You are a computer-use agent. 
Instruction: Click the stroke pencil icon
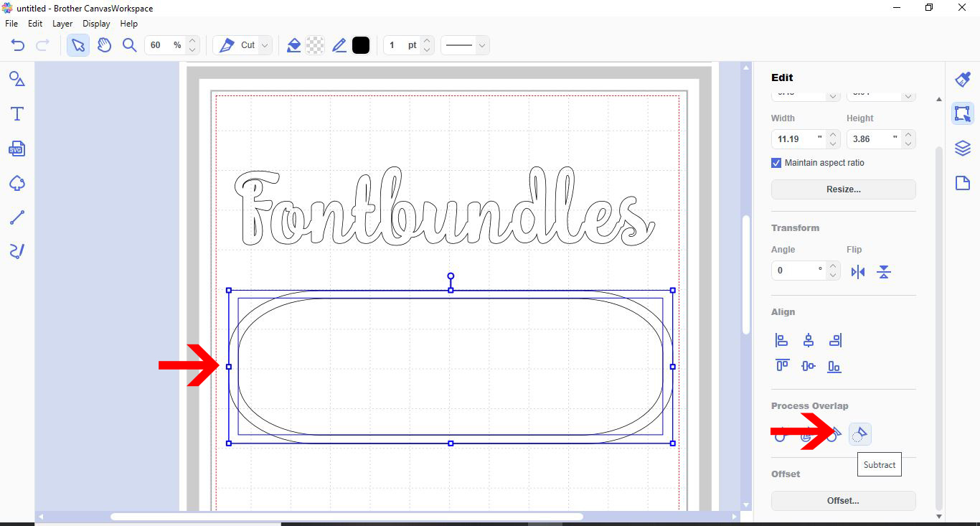[x=339, y=45]
